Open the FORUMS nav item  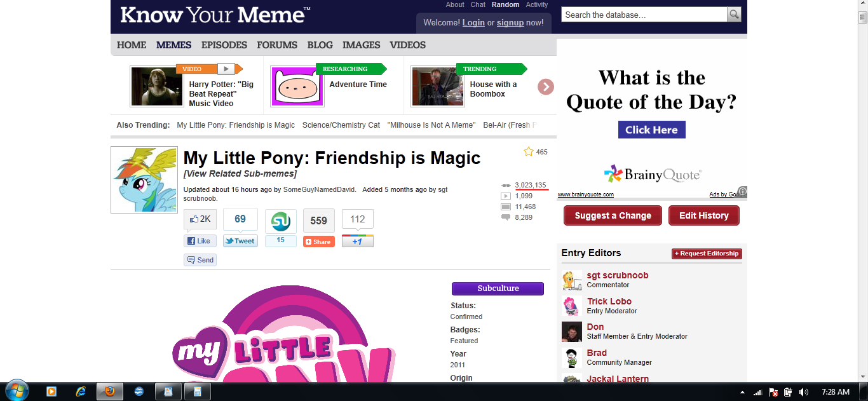tap(277, 45)
